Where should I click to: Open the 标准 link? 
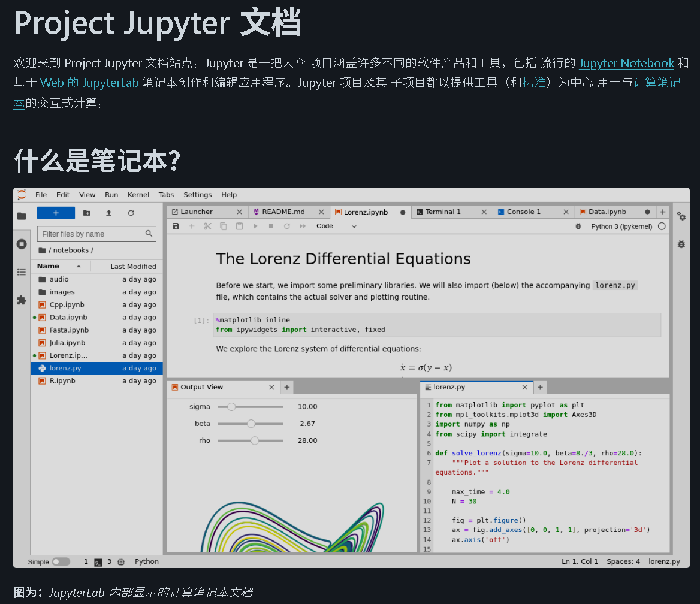point(533,83)
